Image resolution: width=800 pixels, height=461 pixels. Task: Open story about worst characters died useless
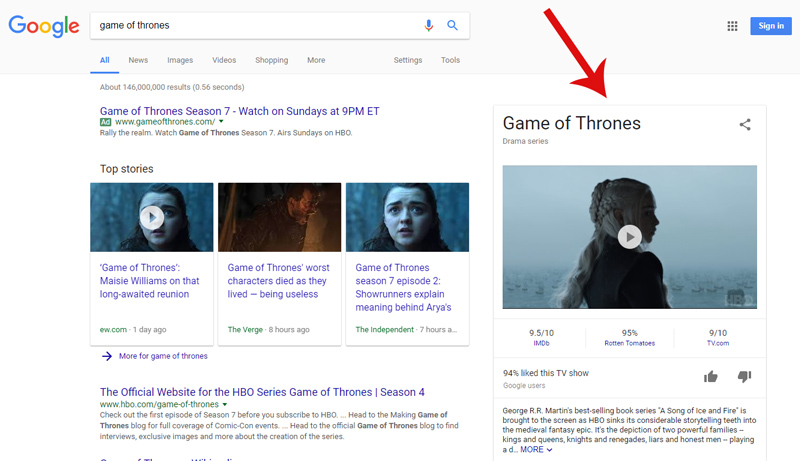pos(279,281)
